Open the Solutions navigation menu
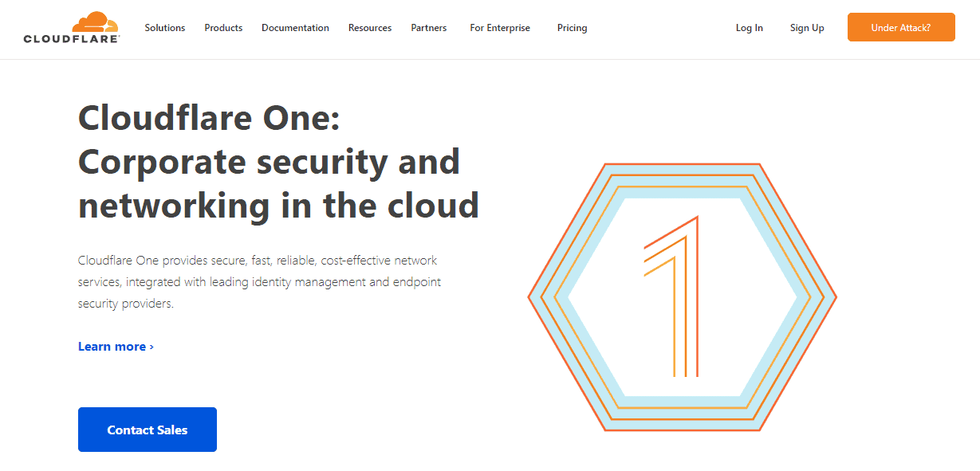The image size is (980, 471). (164, 28)
